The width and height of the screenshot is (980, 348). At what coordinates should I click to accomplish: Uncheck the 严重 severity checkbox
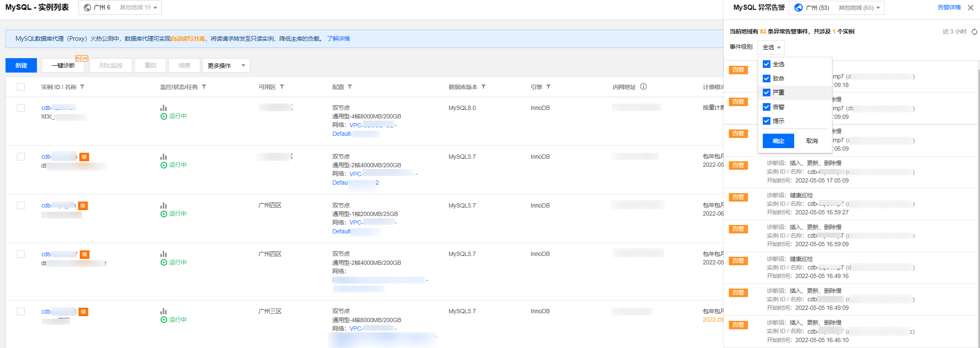pyautogui.click(x=767, y=93)
